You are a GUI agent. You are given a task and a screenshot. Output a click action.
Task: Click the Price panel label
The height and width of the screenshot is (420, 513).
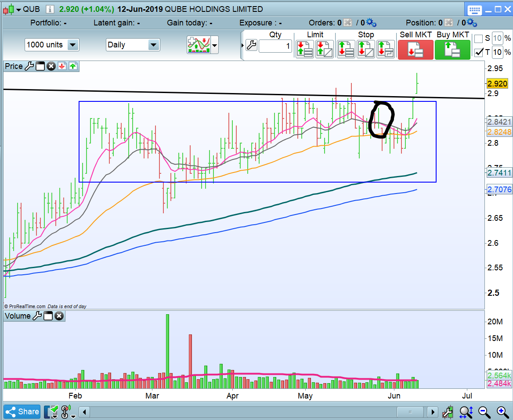coord(14,66)
